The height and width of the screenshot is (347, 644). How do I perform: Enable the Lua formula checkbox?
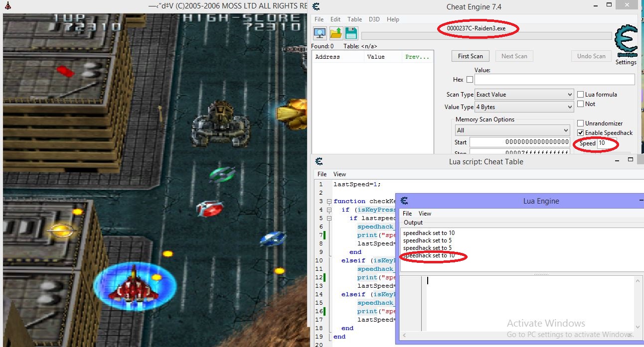(580, 94)
